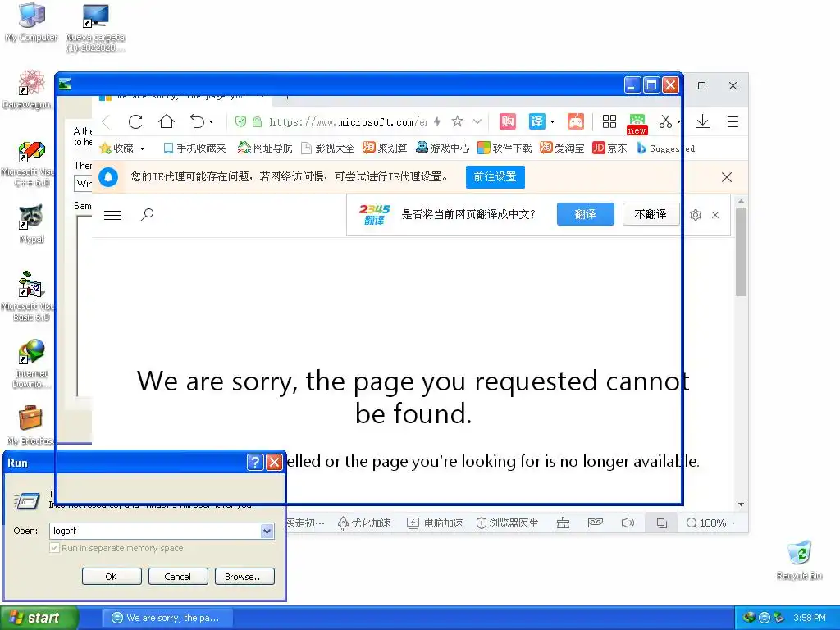Click 电脑加速 in browser status bar

(x=435, y=523)
